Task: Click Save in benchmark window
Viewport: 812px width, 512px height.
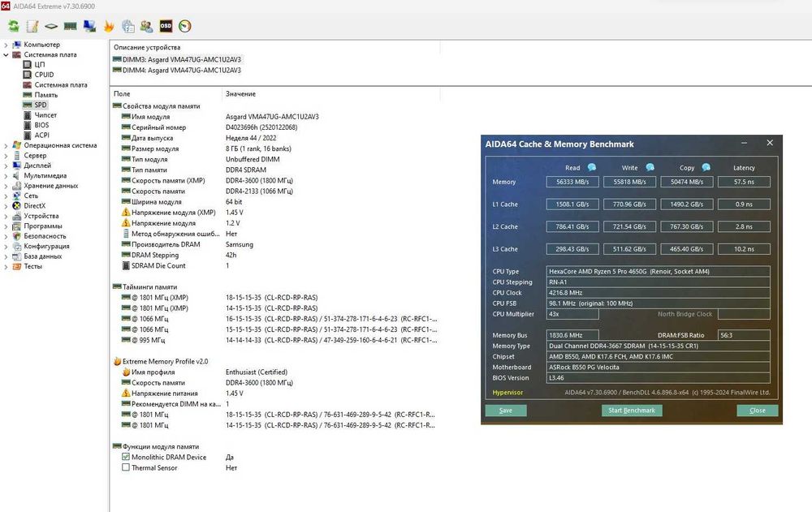Action: click(506, 411)
